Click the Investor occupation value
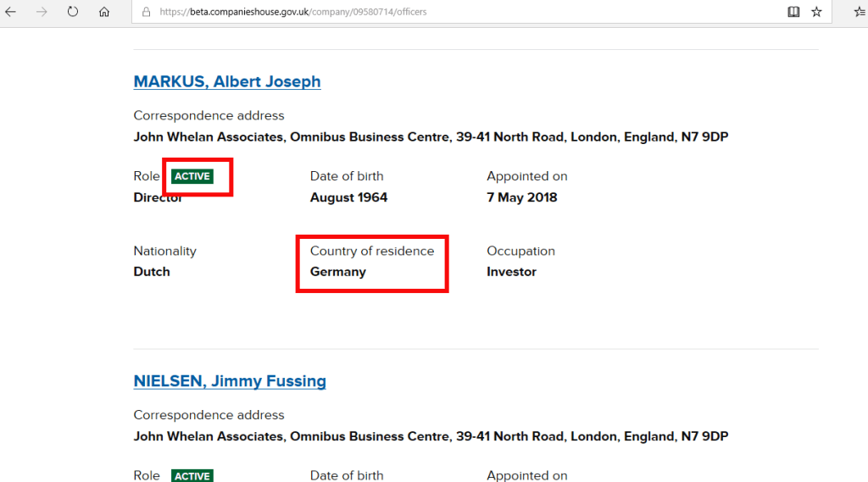 [511, 272]
